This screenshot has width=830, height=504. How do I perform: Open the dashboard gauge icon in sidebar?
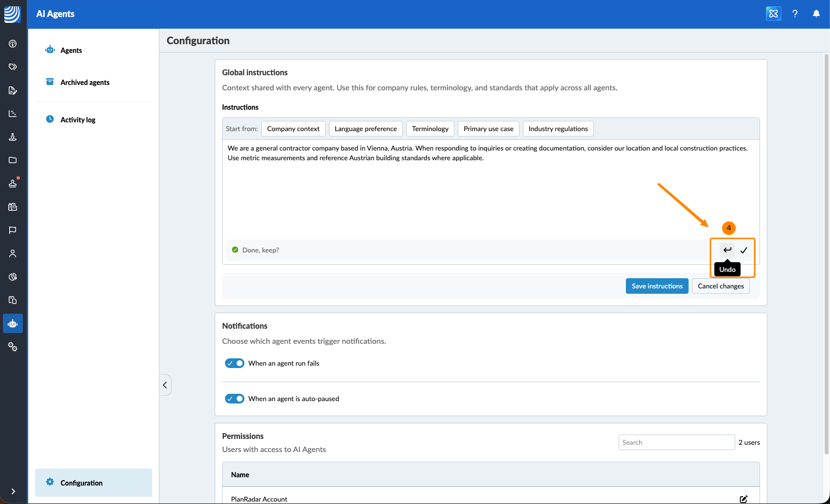click(x=13, y=44)
